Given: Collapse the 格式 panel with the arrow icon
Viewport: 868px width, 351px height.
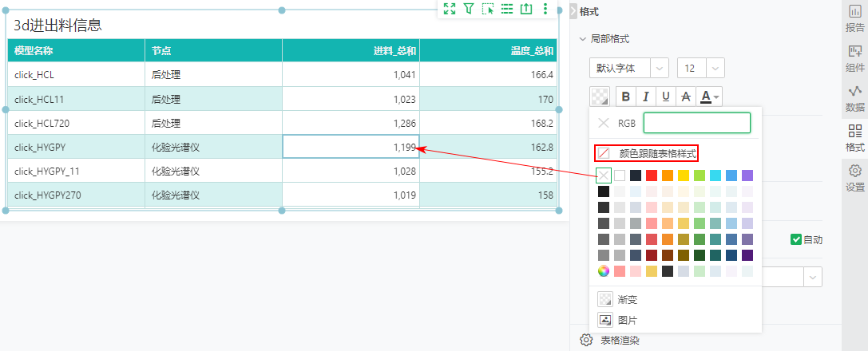Looking at the screenshot, I should click(x=573, y=10).
